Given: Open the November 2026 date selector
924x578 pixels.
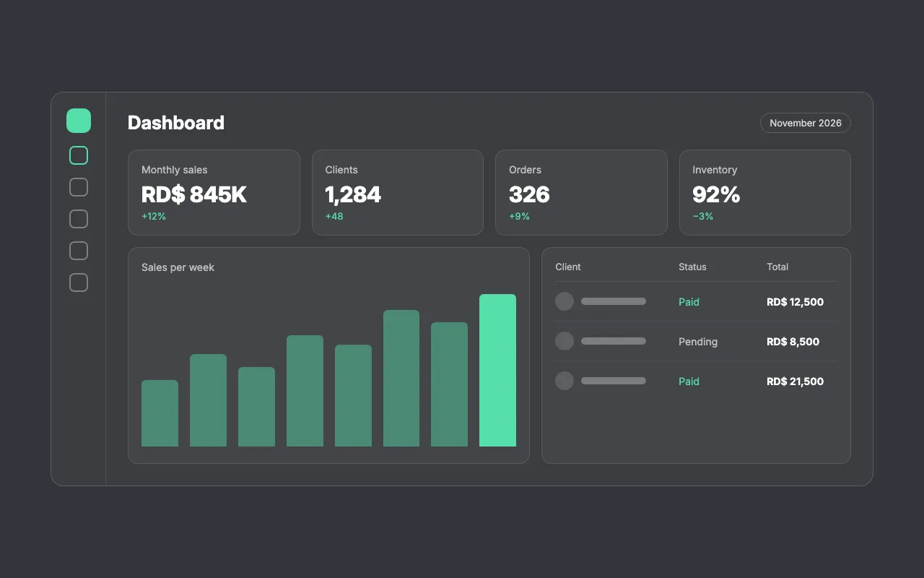Looking at the screenshot, I should 806,123.
